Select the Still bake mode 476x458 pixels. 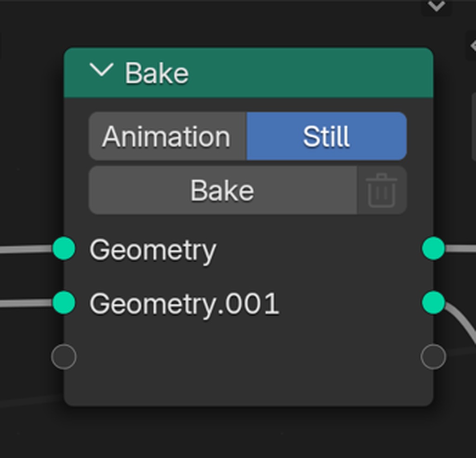pos(326,137)
